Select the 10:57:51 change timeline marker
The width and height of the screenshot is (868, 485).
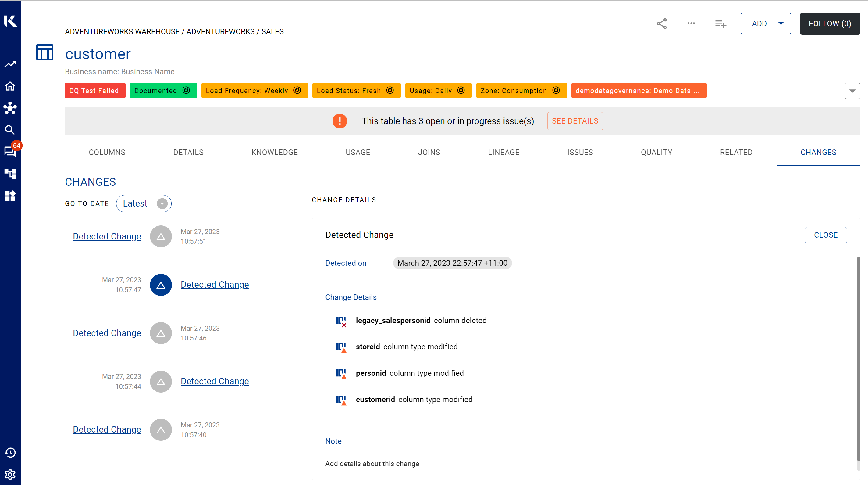(161, 236)
